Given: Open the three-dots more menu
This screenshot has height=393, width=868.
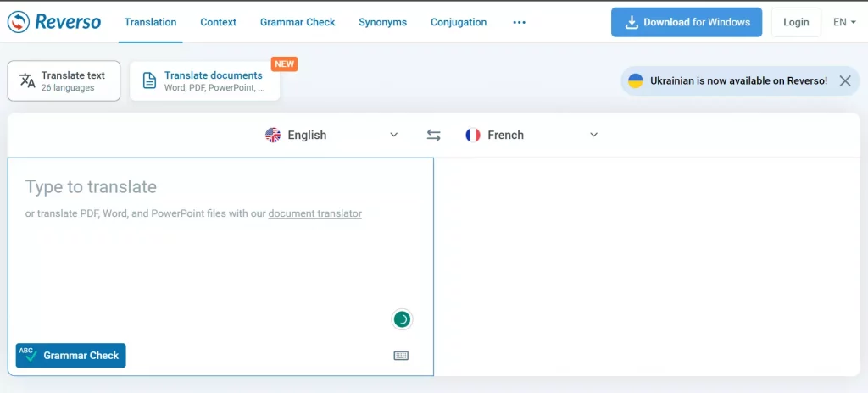Looking at the screenshot, I should [519, 23].
